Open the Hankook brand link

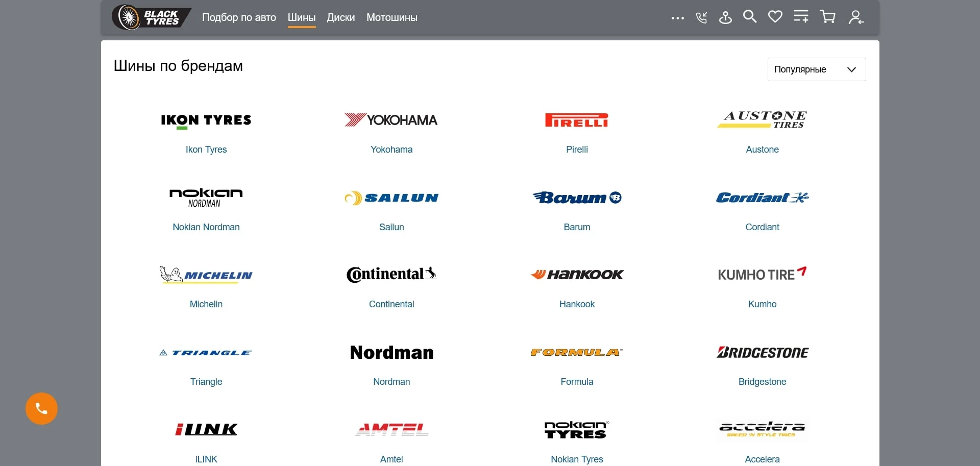pyautogui.click(x=577, y=304)
